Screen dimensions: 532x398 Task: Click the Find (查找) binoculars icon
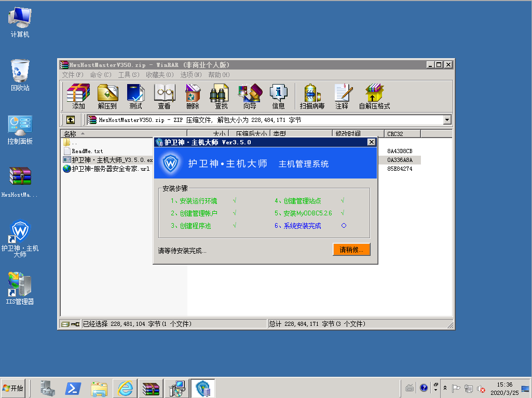tap(221, 97)
